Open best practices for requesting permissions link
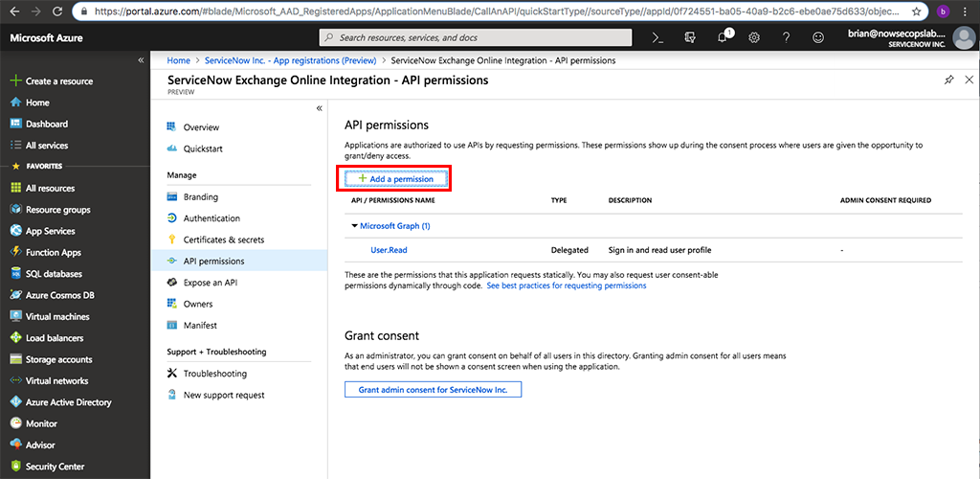 (567, 285)
